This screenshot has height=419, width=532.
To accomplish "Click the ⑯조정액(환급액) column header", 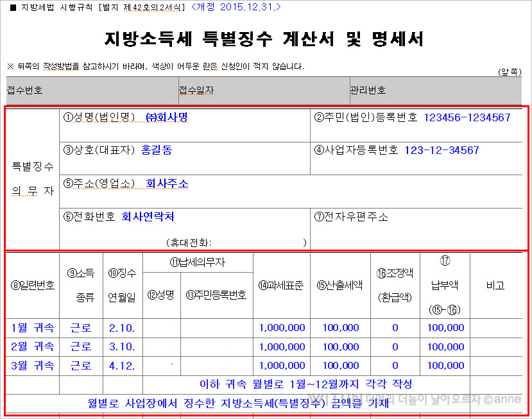I will click(x=395, y=286).
